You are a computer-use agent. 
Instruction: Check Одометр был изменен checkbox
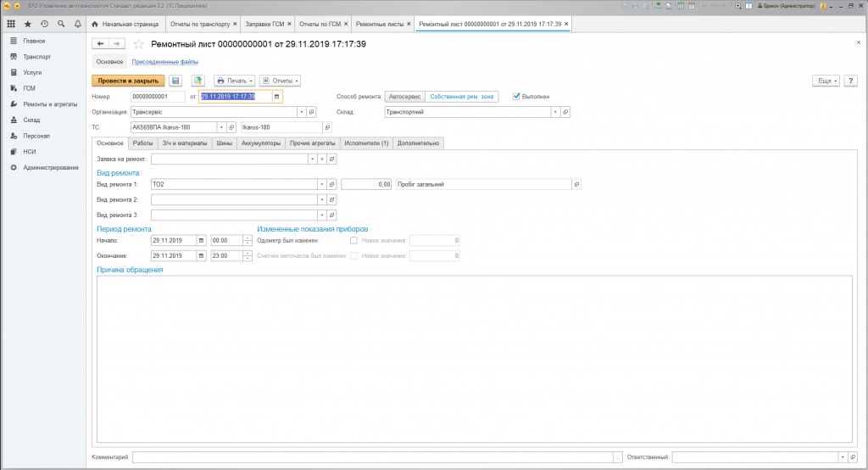353,241
